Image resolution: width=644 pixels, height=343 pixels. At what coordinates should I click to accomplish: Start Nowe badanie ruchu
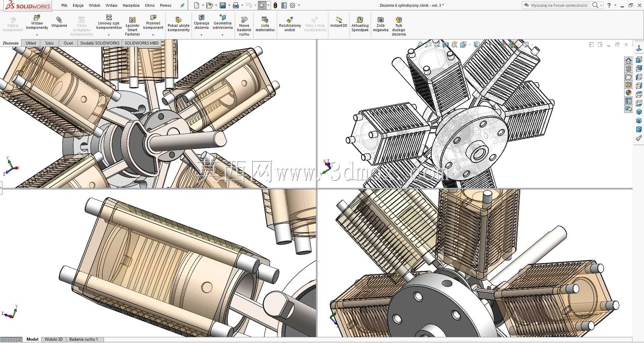(244, 26)
